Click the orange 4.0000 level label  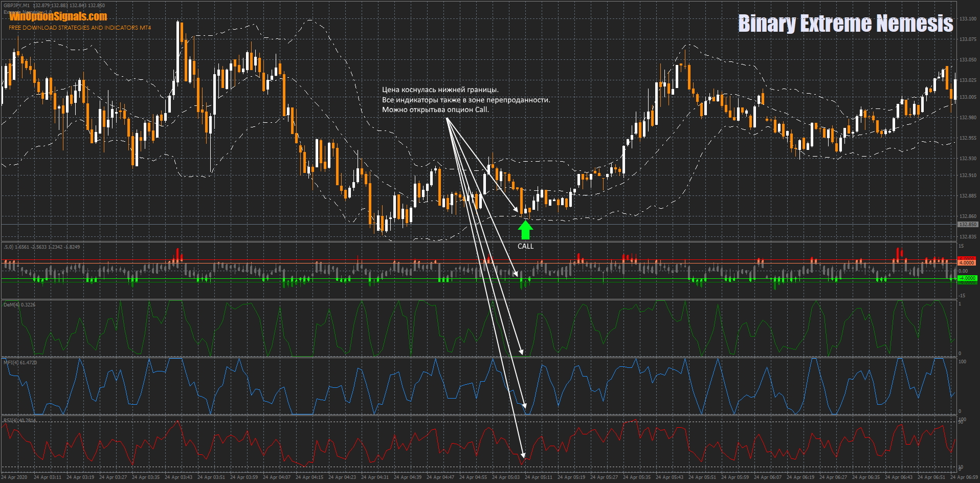click(967, 262)
